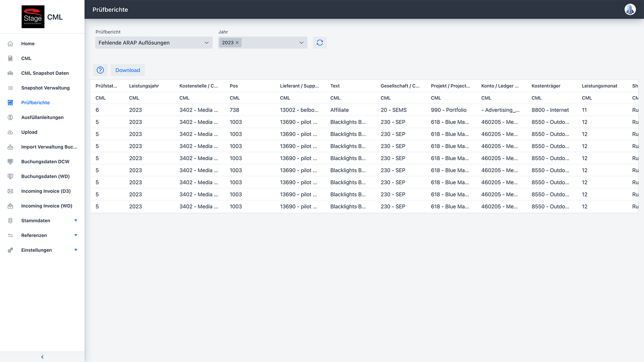Click the Ausfüllanleitungen sidebar icon
The width and height of the screenshot is (644, 362).
[x=10, y=117]
